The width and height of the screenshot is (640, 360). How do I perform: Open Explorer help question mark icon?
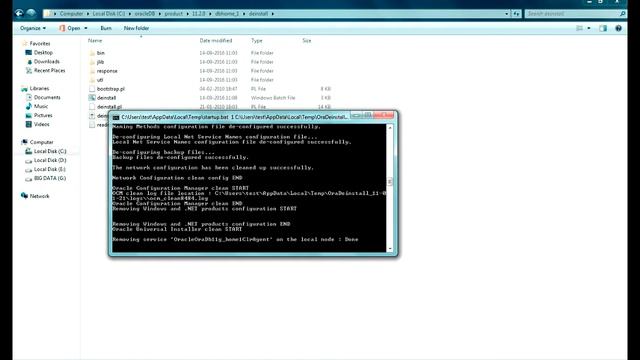(x=618, y=28)
